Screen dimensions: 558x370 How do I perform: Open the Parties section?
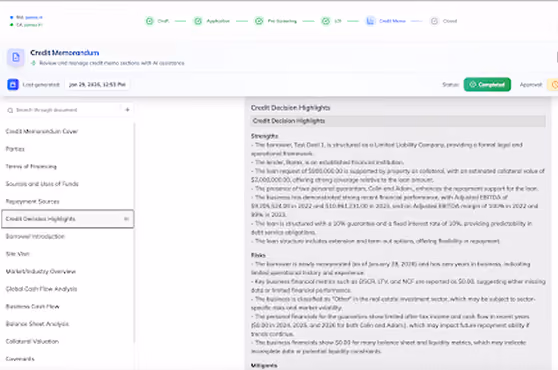(x=15, y=149)
